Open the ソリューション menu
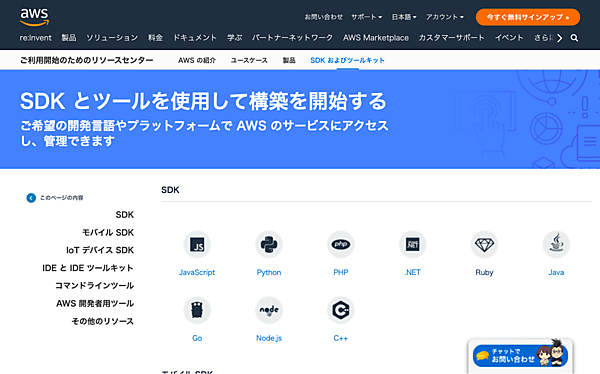600x374 pixels. 112,38
